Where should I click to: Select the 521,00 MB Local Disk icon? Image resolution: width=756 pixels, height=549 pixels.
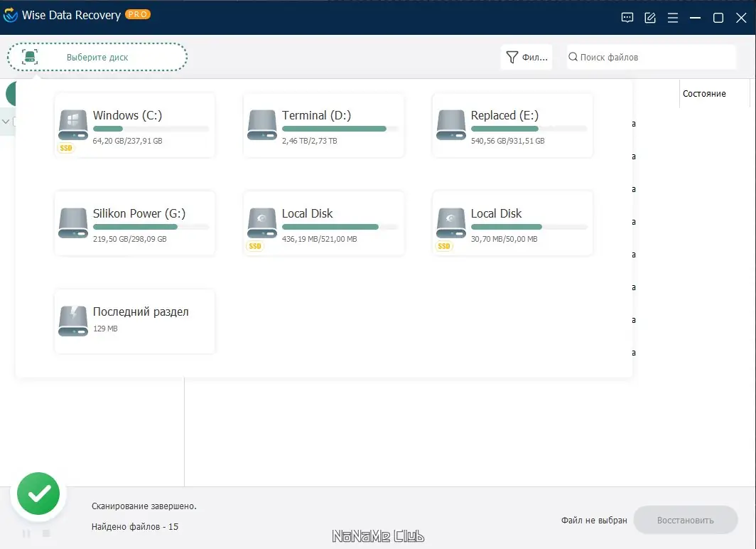pos(261,223)
